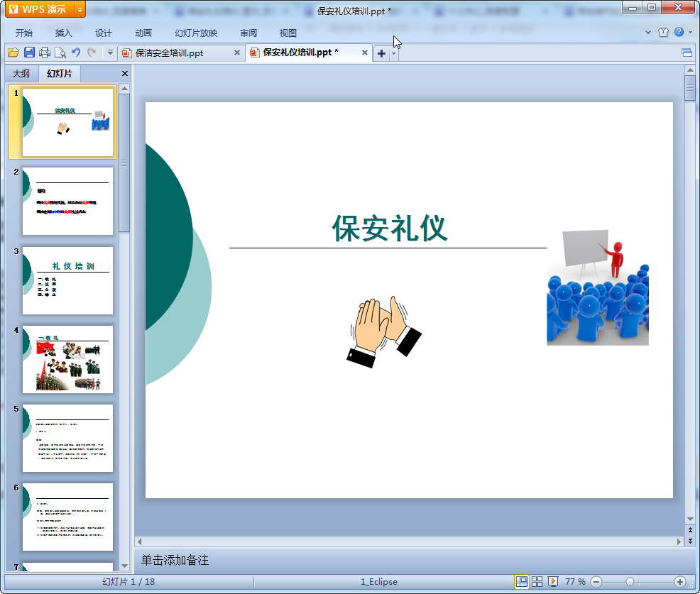The width and height of the screenshot is (700, 594).
Task: Click the WPS 演示 logo button
Action: pos(40,9)
